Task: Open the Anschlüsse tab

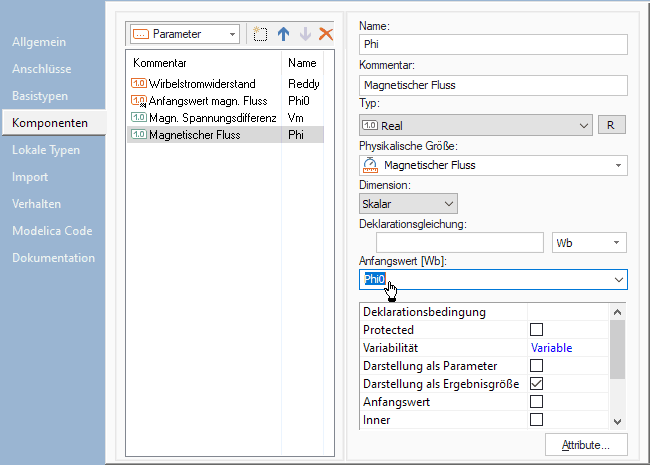Action: [x=41, y=69]
